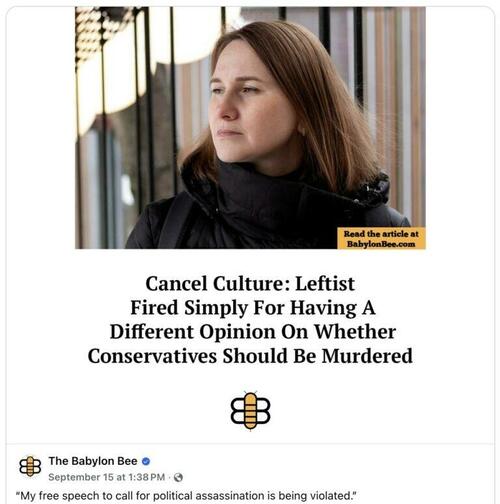Click Conservatives Should Be Murdered headline line

pos(250,356)
